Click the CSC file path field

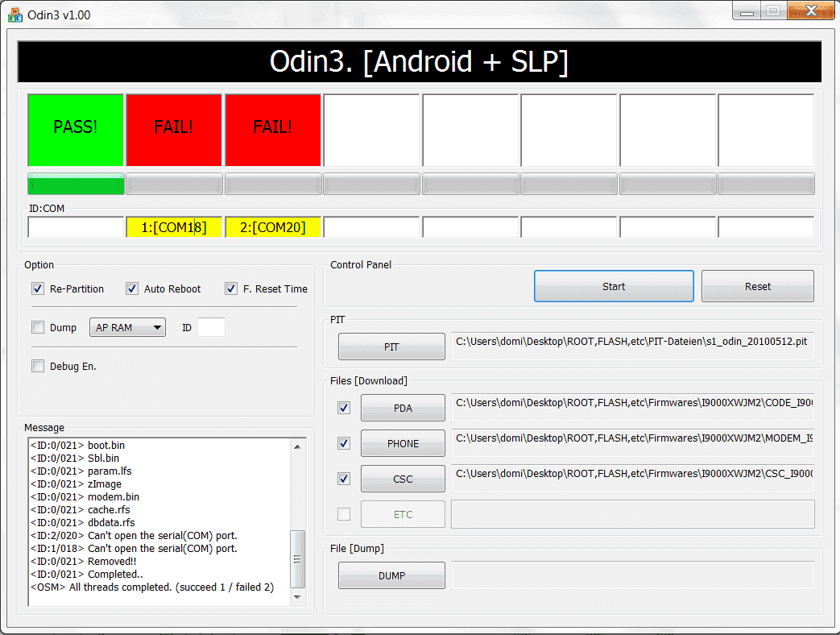click(633, 478)
